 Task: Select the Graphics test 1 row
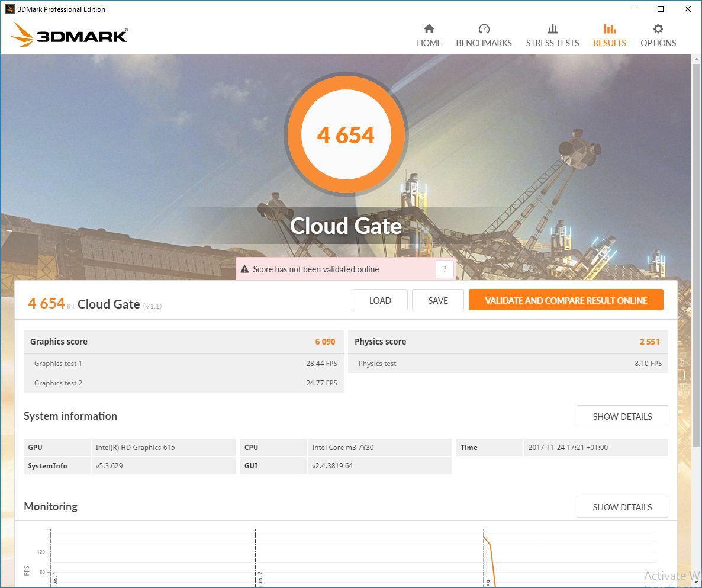[183, 363]
